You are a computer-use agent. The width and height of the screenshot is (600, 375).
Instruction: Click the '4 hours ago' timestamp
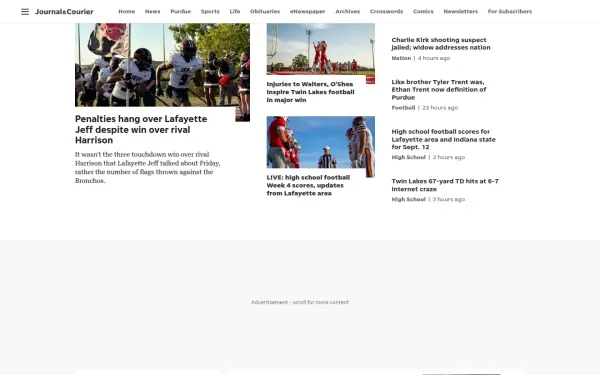[434, 58]
